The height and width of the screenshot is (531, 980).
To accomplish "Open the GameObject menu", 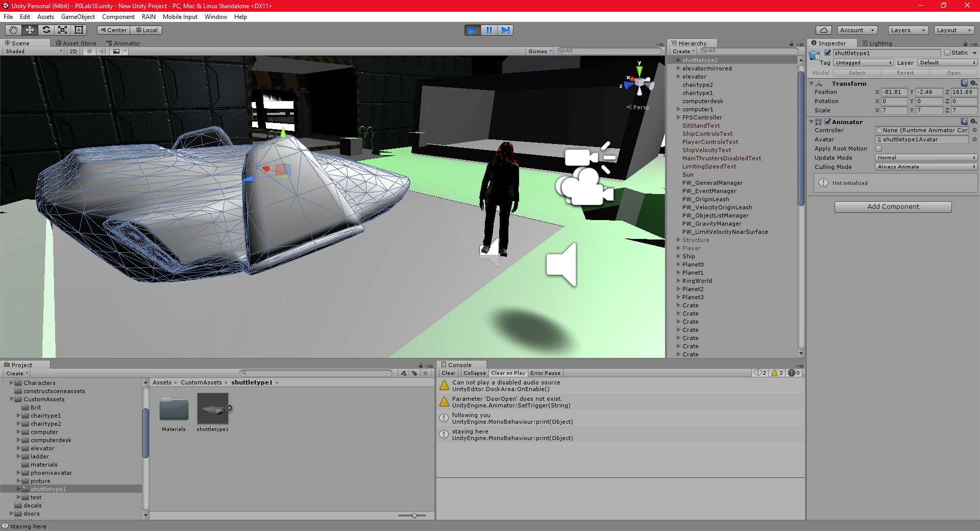I will [x=78, y=17].
